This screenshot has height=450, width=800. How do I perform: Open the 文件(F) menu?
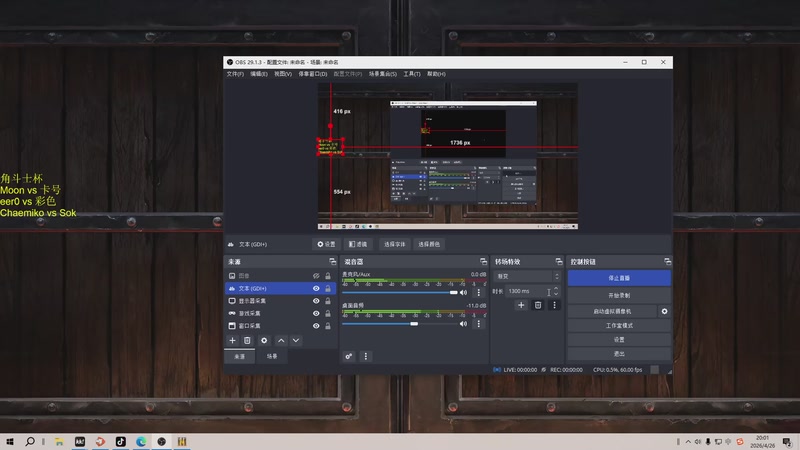pyautogui.click(x=235, y=74)
